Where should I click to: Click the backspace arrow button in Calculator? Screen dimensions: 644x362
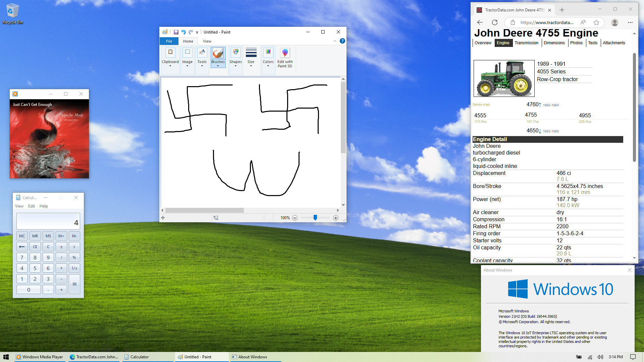click(22, 247)
